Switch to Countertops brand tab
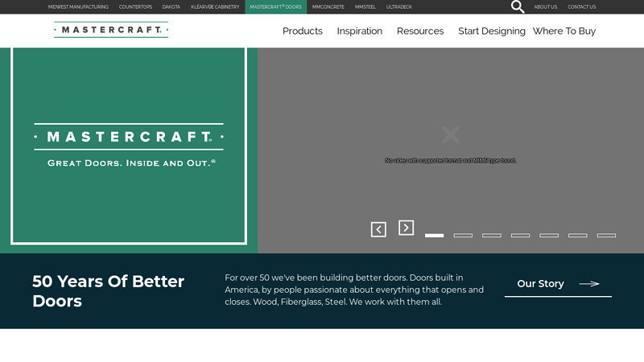Viewport: 644px width, 362px height. click(135, 7)
